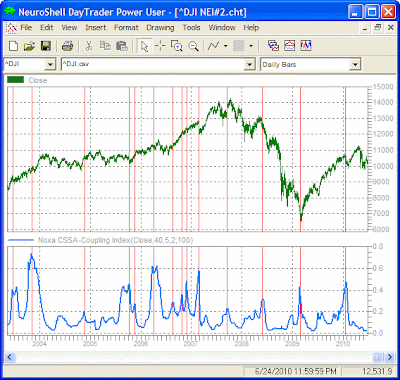Open the Format menu
This screenshot has height=380, width=400.
[x=126, y=28]
